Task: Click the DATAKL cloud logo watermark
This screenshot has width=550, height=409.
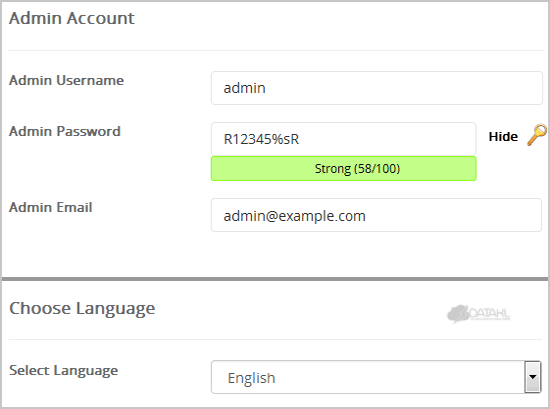Action: click(478, 313)
